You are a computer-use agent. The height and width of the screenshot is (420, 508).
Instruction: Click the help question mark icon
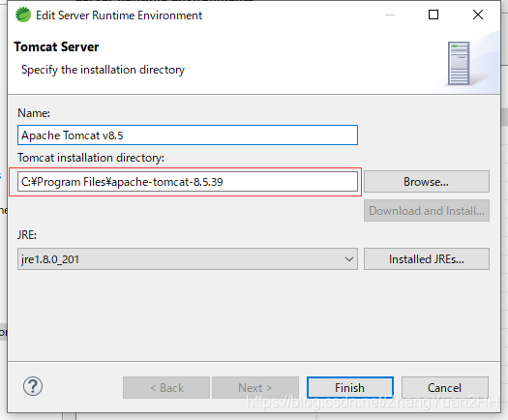pos(32,386)
